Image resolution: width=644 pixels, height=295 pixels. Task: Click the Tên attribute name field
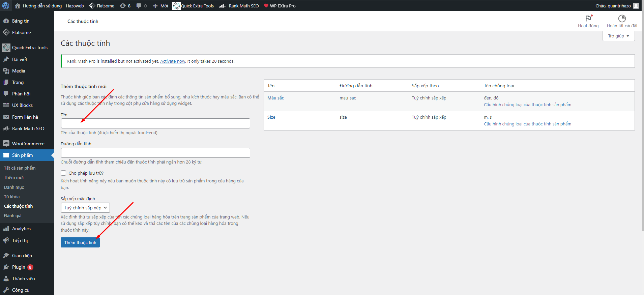pos(155,123)
